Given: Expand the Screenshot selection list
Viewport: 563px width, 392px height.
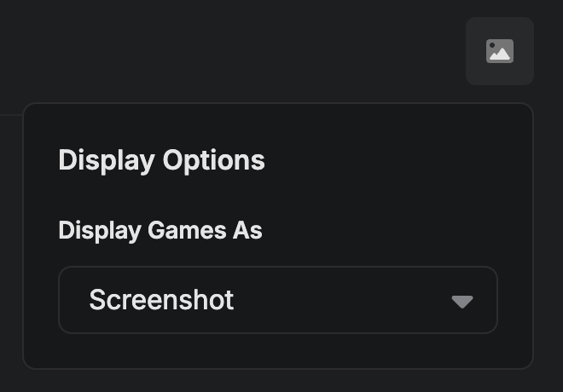Looking at the screenshot, I should [277, 300].
